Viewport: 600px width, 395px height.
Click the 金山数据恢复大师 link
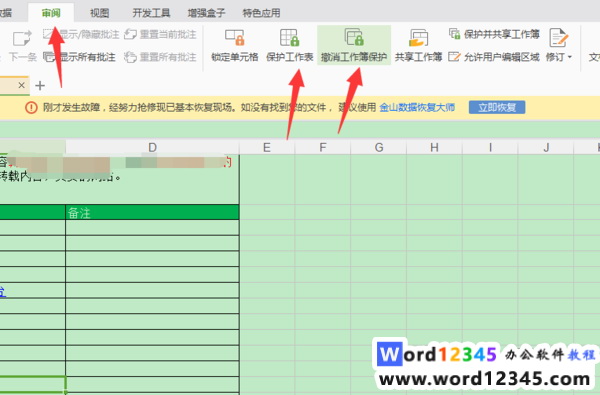(x=417, y=108)
